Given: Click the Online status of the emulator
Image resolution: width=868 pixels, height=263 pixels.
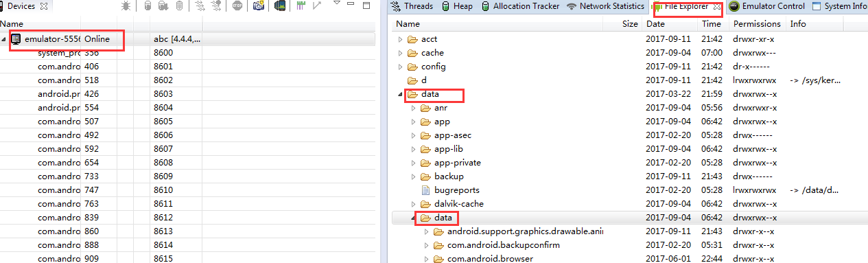Looking at the screenshot, I should coord(97,39).
